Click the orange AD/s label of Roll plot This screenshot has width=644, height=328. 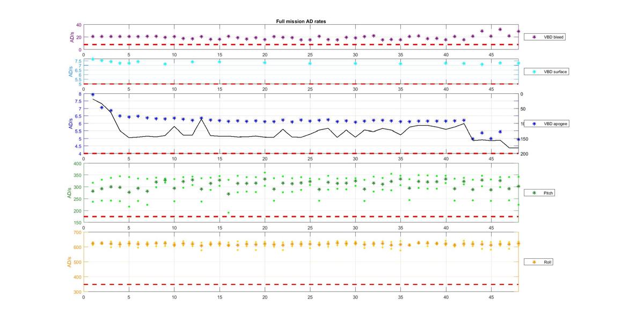(x=69, y=262)
